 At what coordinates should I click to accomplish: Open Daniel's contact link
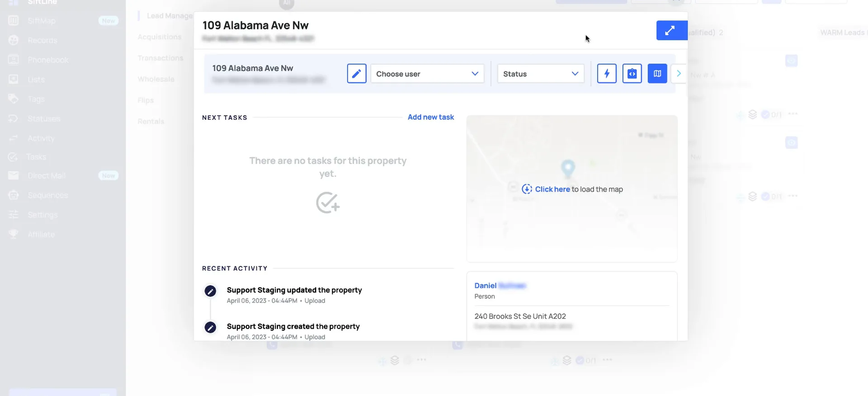[x=500, y=286]
